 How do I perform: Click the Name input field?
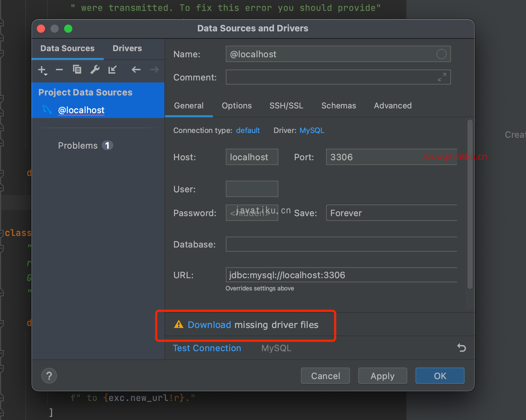tap(338, 54)
